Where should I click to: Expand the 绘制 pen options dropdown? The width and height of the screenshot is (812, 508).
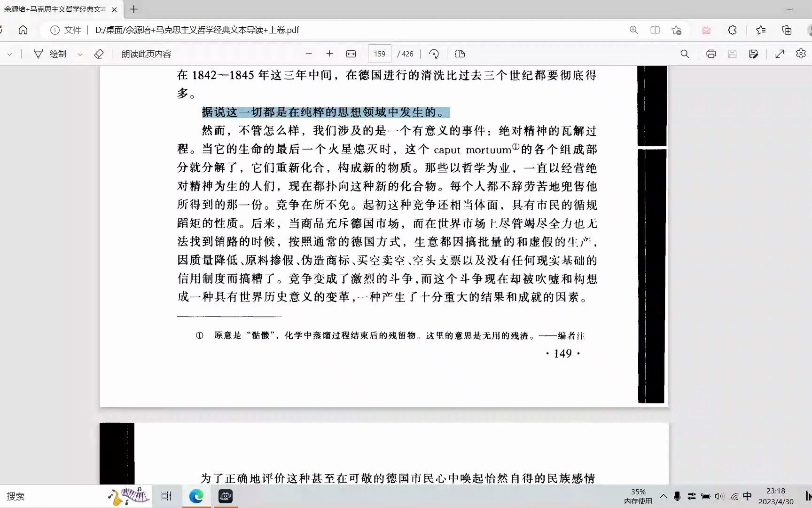click(x=80, y=55)
